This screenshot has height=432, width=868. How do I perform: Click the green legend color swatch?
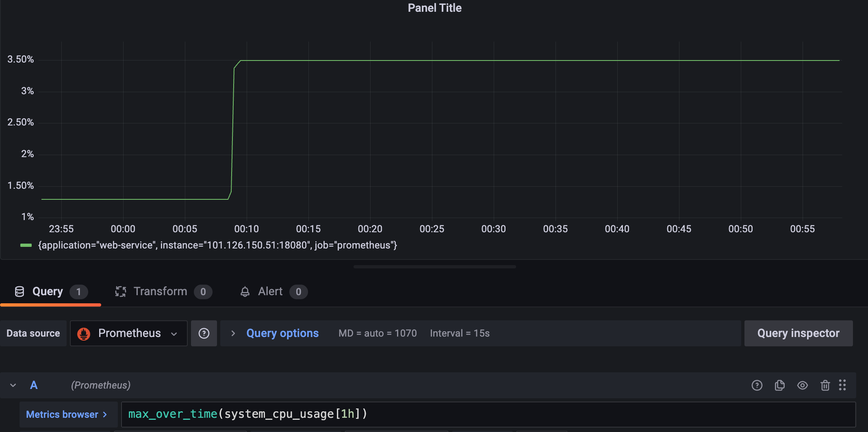pos(26,245)
